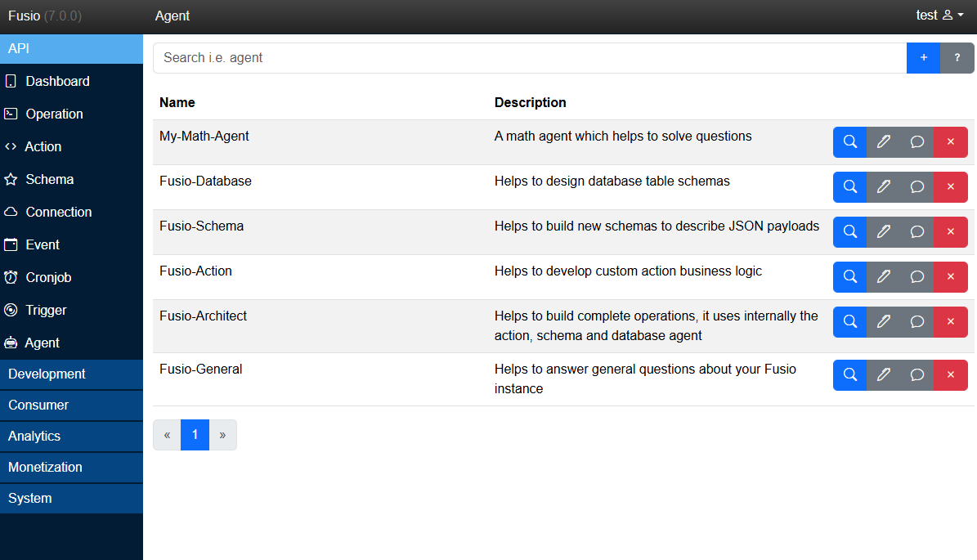
Task: Open the test user account menu
Action: [x=939, y=15]
